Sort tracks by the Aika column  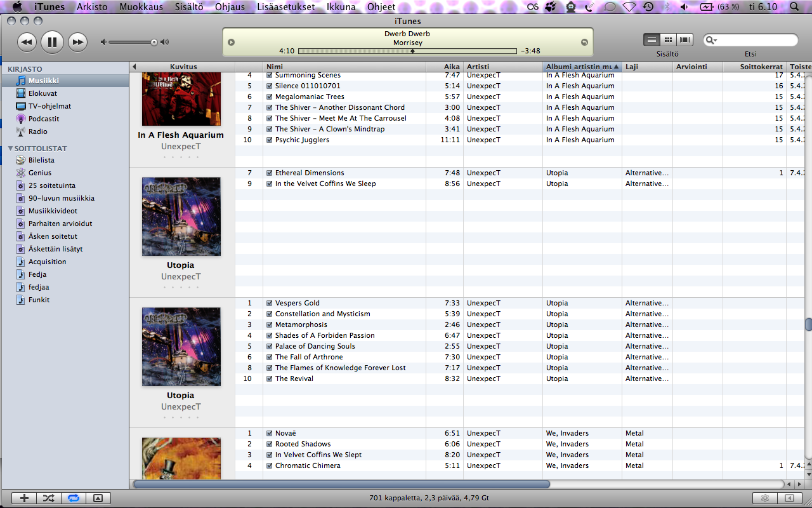click(x=445, y=67)
